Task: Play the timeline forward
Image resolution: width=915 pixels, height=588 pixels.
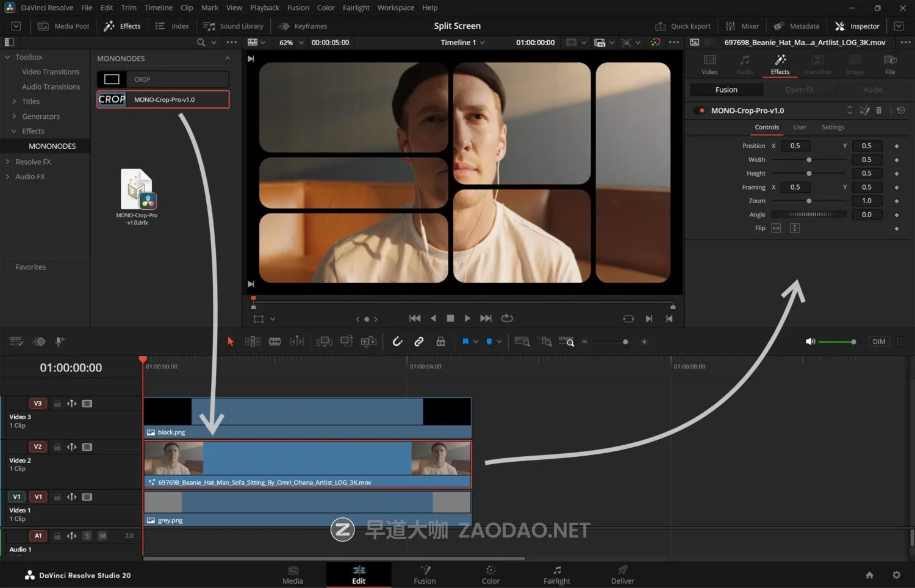Action: tap(467, 318)
